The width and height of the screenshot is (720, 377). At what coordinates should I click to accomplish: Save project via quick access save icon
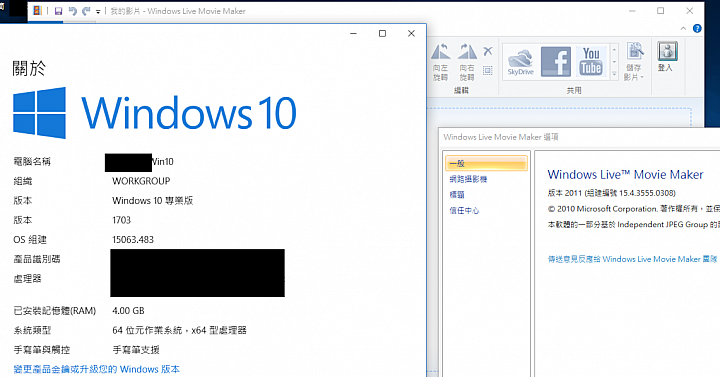coord(58,11)
